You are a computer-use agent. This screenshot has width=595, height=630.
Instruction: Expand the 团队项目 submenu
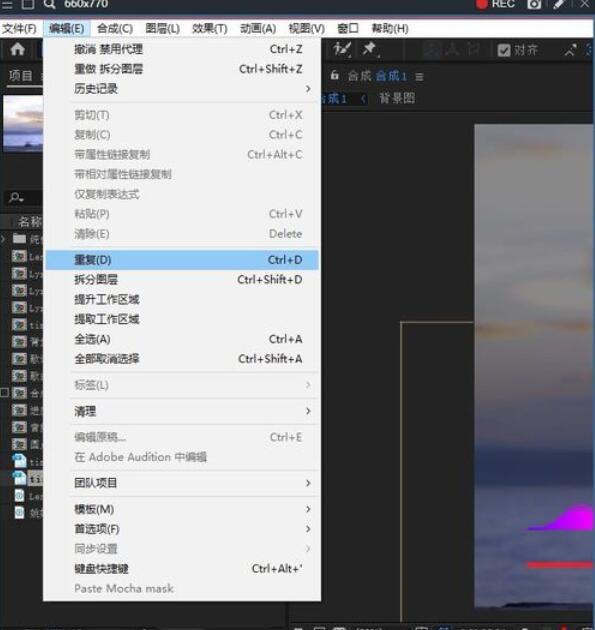tap(182, 483)
